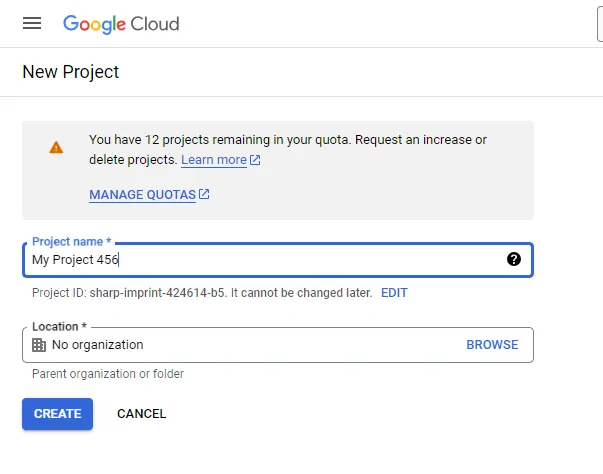Open the MANAGE QUOTAS link

[143, 195]
